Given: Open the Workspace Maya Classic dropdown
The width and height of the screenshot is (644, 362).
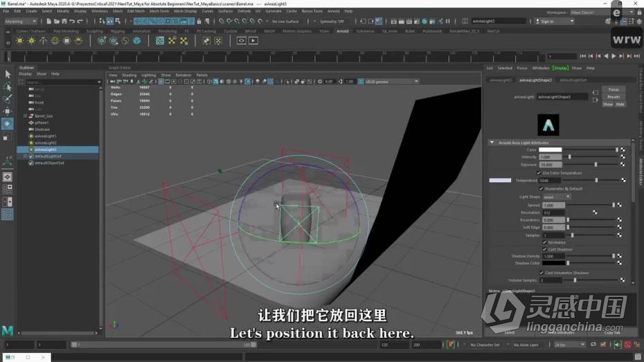Looking at the screenshot, I should tap(602, 12).
